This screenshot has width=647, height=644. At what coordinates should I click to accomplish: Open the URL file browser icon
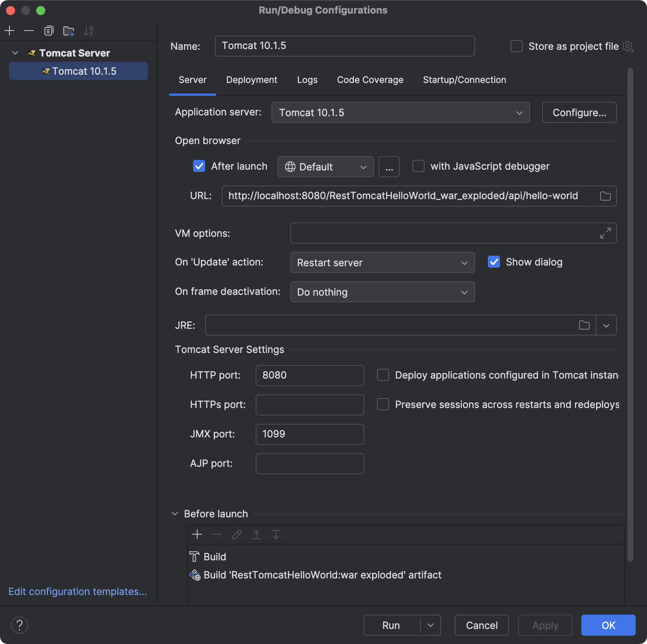point(604,196)
